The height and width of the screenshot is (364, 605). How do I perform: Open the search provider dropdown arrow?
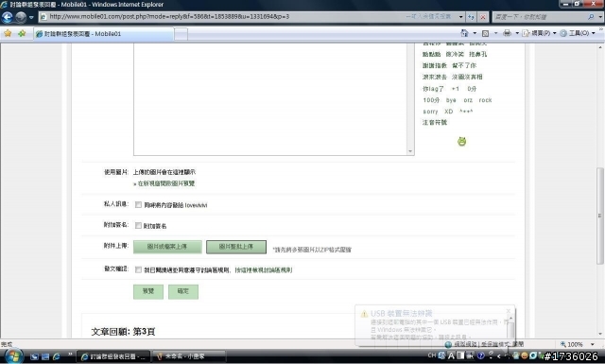click(600, 17)
